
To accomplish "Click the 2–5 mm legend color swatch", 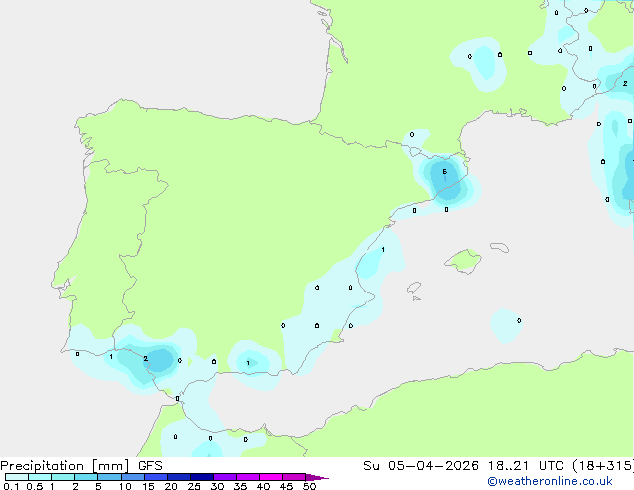I will 86,477.
